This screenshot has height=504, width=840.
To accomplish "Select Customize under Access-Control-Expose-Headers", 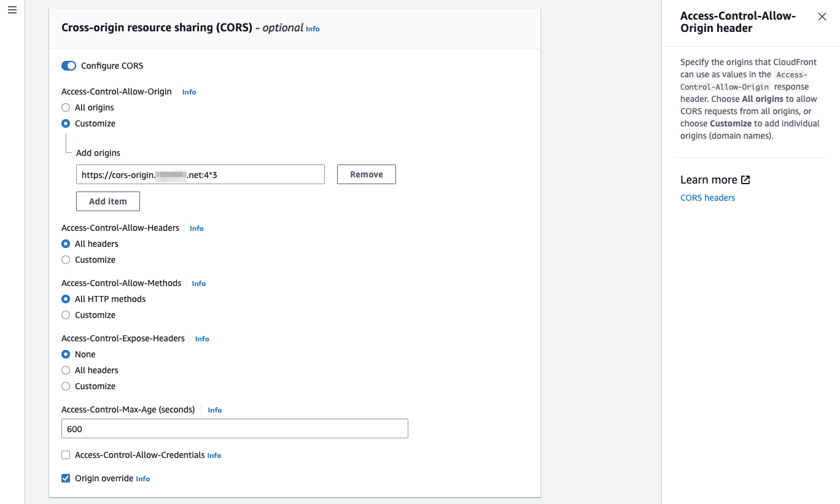I will [x=66, y=386].
